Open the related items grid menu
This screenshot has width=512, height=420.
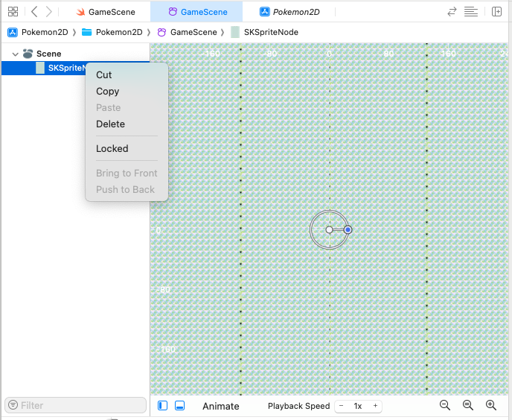pyautogui.click(x=13, y=12)
